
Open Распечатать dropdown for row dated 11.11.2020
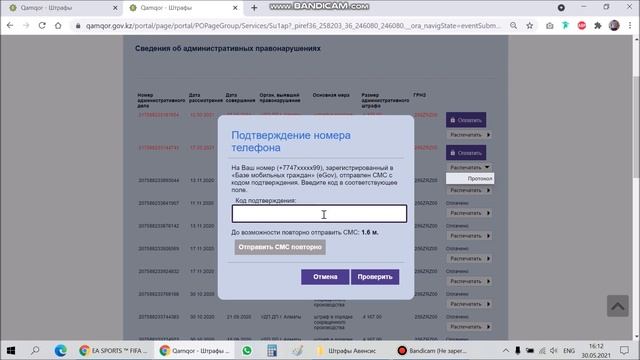click(470, 213)
